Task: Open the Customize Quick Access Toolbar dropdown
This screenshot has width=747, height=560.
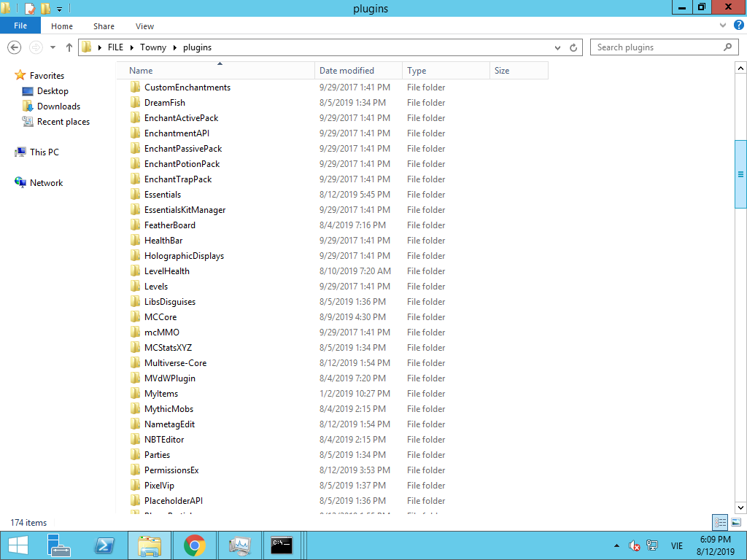Action: coord(59,9)
